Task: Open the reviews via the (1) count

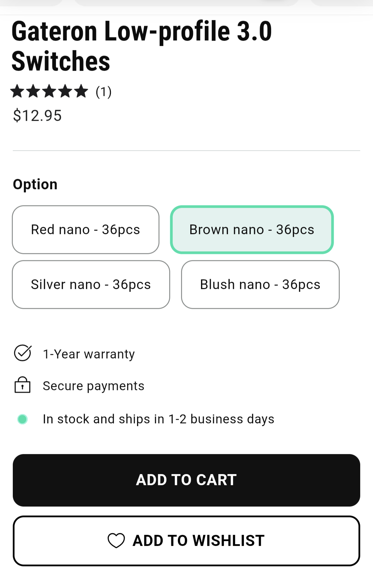Action: point(104,92)
